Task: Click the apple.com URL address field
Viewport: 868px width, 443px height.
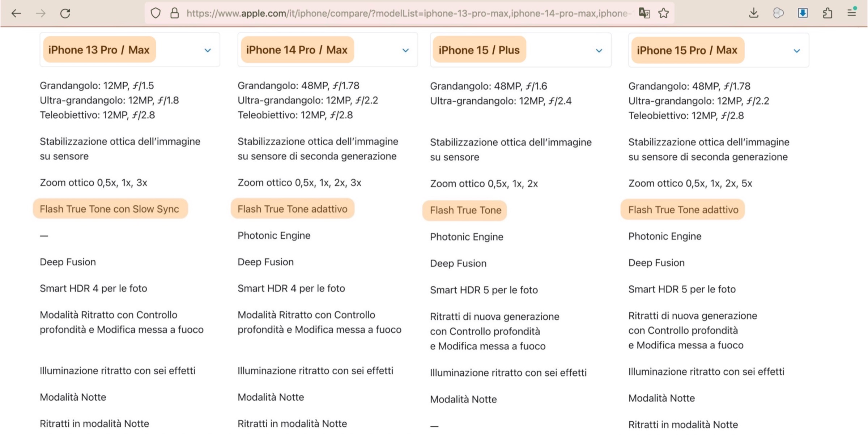Action: click(398, 13)
